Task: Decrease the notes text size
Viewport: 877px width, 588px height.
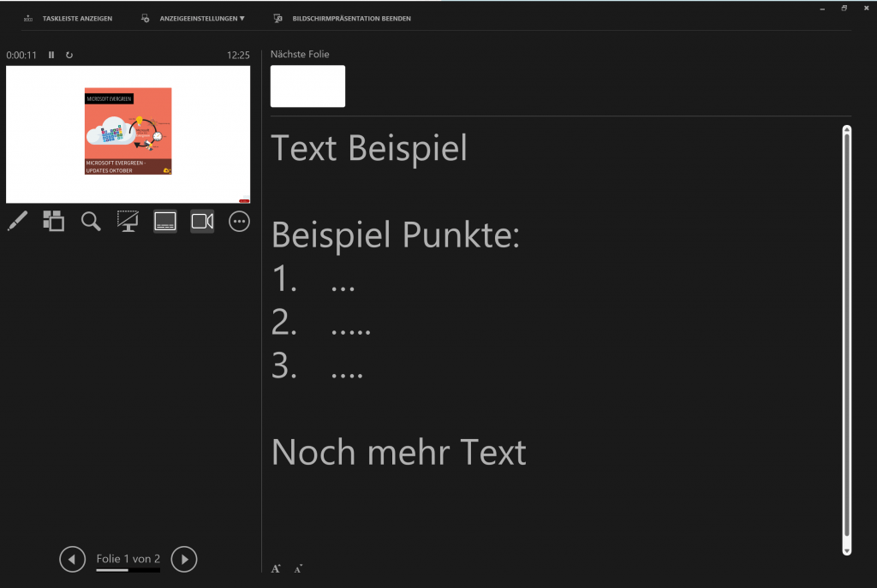Action: point(299,568)
